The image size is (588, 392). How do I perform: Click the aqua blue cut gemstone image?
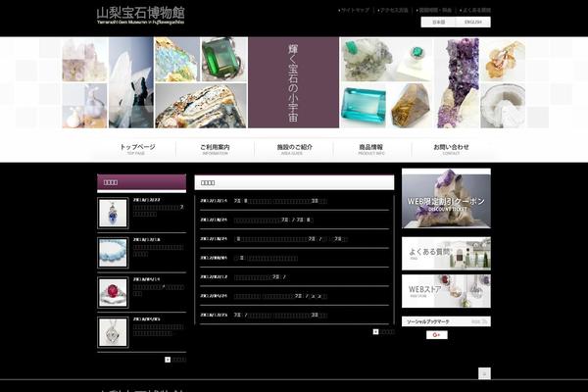(x=364, y=107)
